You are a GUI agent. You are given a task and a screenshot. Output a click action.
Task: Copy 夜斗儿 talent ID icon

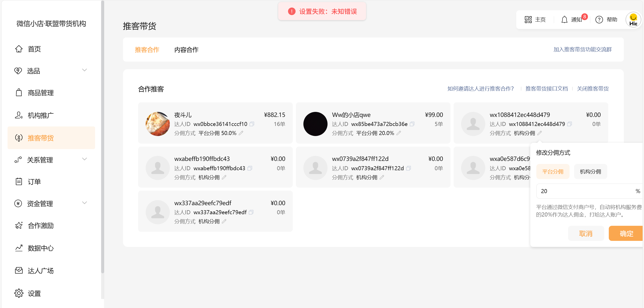point(252,124)
